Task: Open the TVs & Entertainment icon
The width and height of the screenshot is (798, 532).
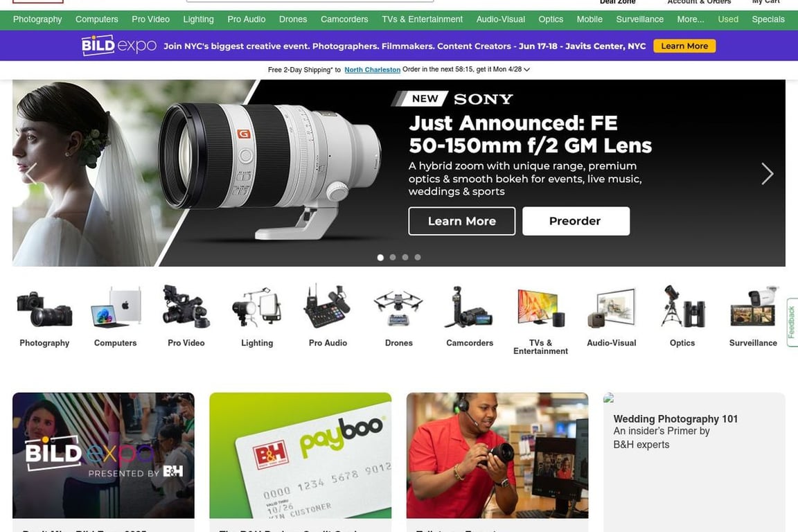Action: (540, 307)
